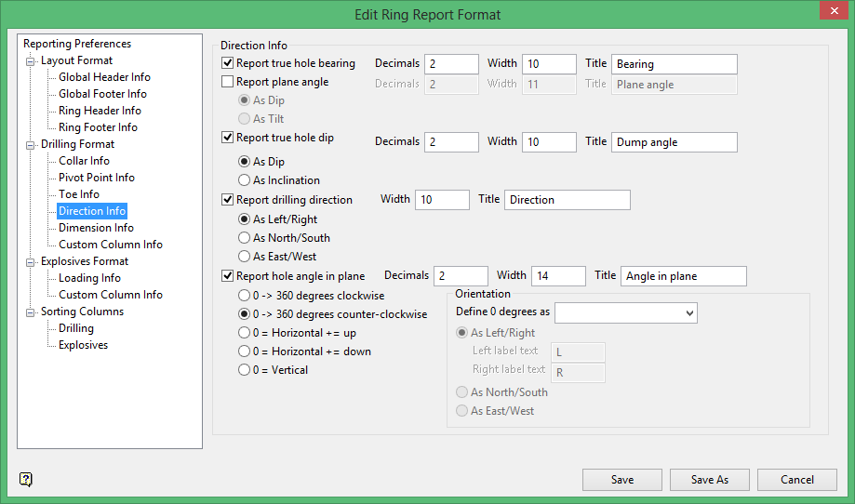Go to Global Header Info settings
Viewport: 855px width, 504px height.
click(104, 77)
